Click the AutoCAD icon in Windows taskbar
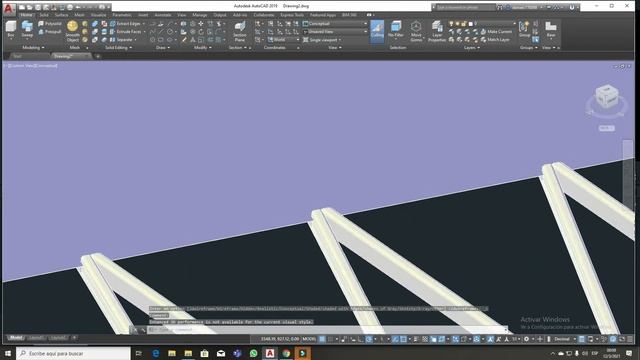 [x=270, y=353]
